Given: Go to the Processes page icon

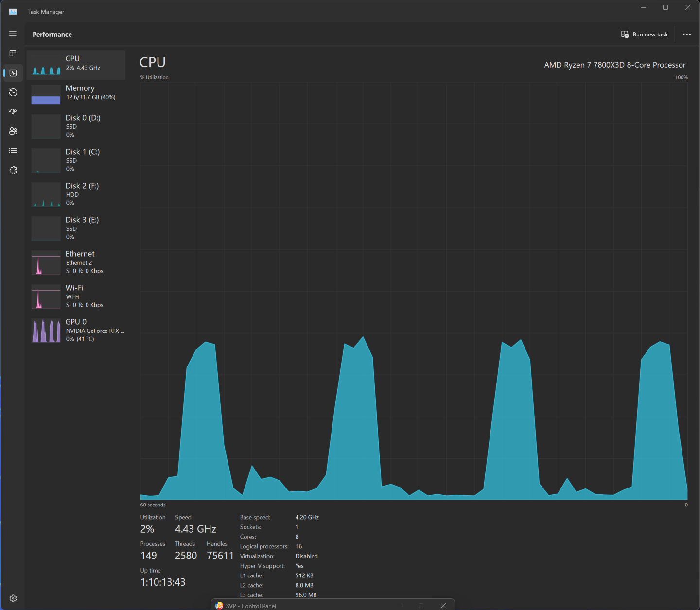Looking at the screenshot, I should tap(13, 53).
